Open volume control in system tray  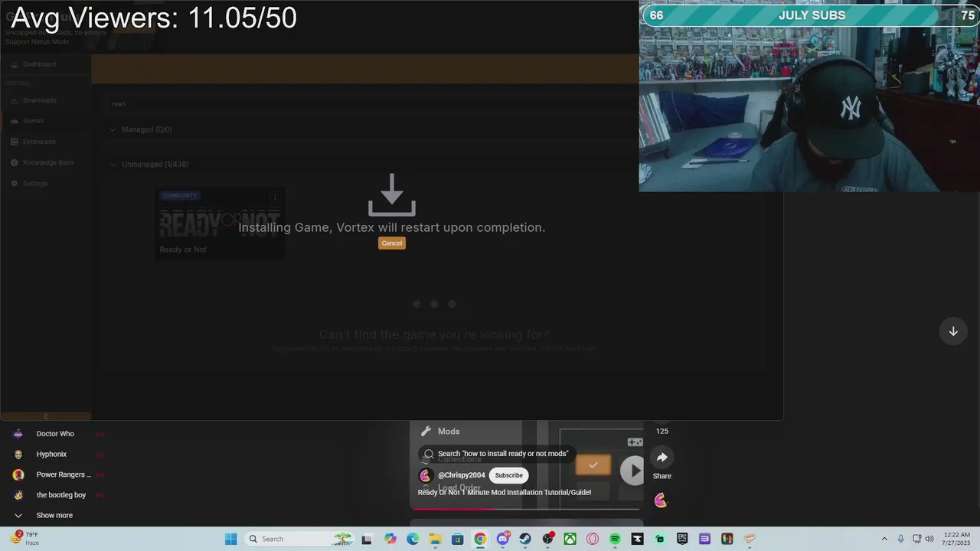coord(929,539)
